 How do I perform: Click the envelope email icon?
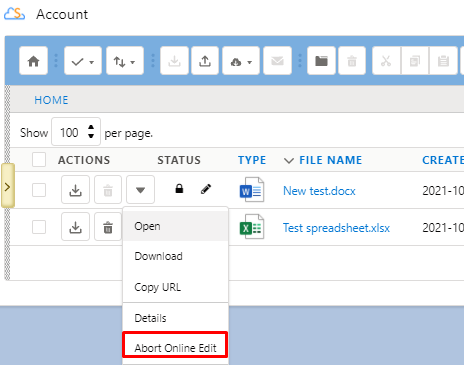pos(277,61)
